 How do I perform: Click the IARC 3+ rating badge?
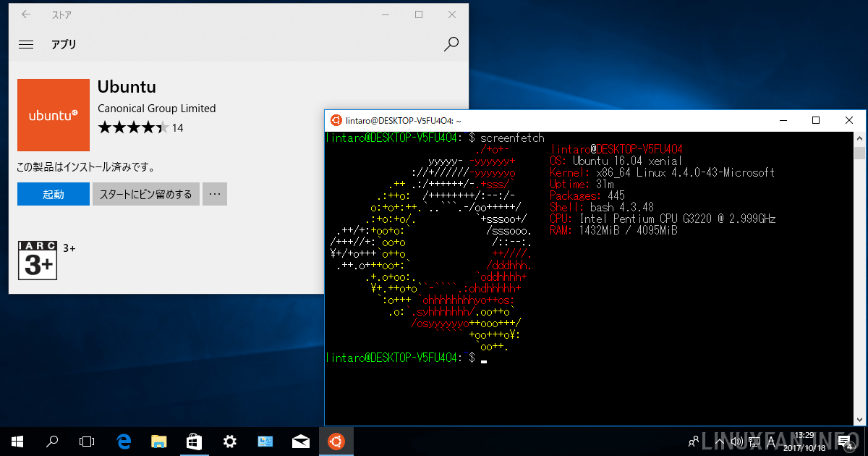click(38, 260)
